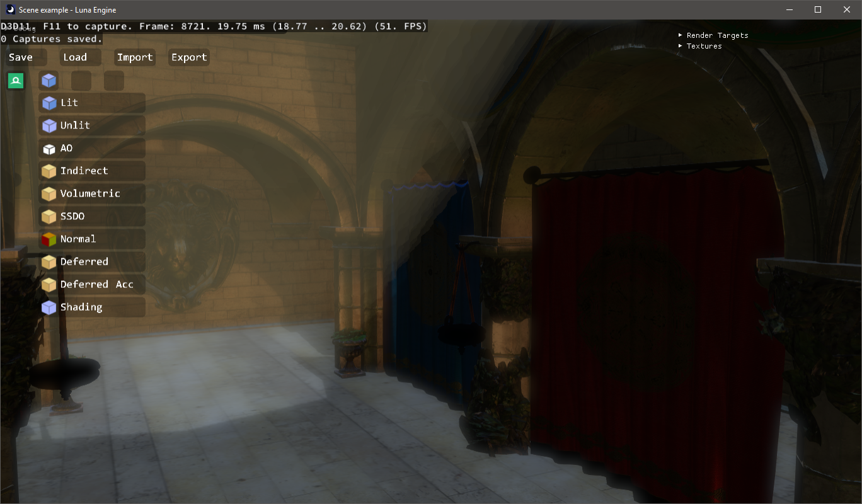
Task: Click the Import button
Action: (135, 57)
